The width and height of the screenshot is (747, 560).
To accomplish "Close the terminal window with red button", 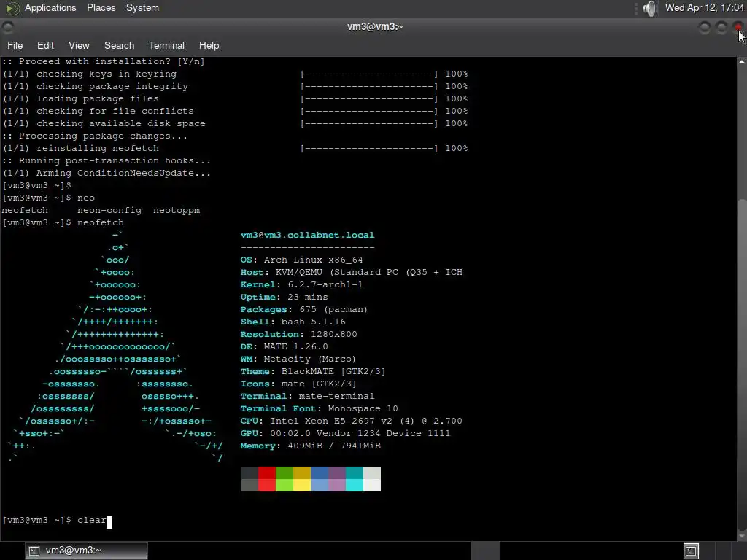I will (x=738, y=28).
